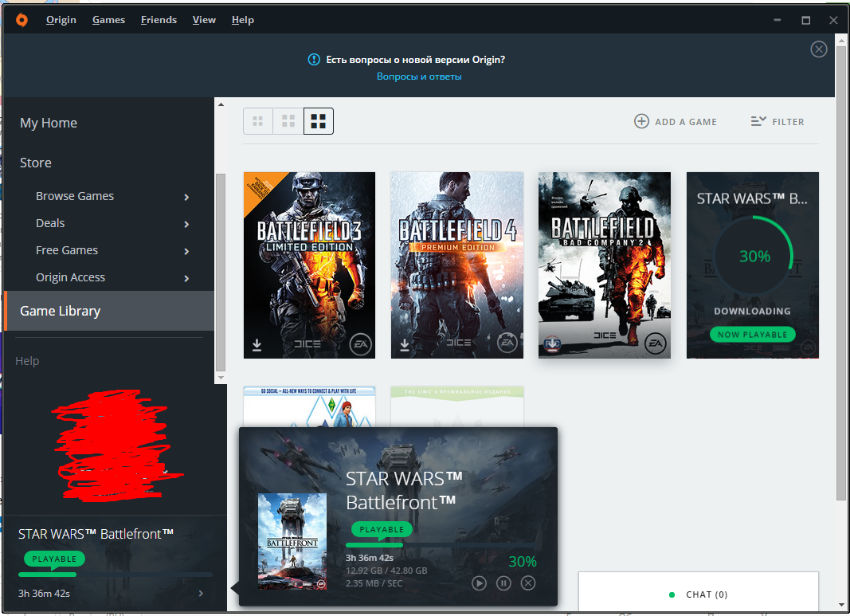Image resolution: width=850 pixels, height=616 pixels.
Task: Click the FILTER label
Action: click(788, 122)
